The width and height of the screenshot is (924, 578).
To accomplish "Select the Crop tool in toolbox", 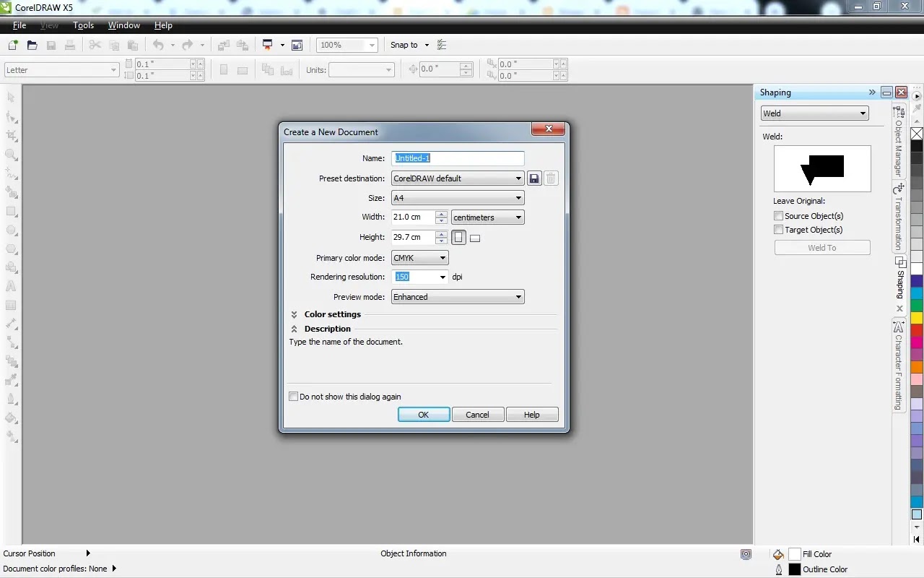I will (11, 136).
